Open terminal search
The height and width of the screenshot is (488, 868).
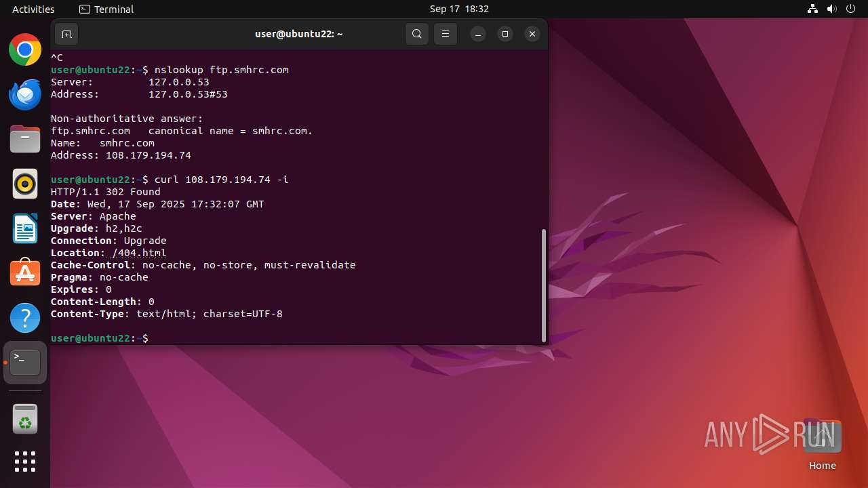point(417,34)
